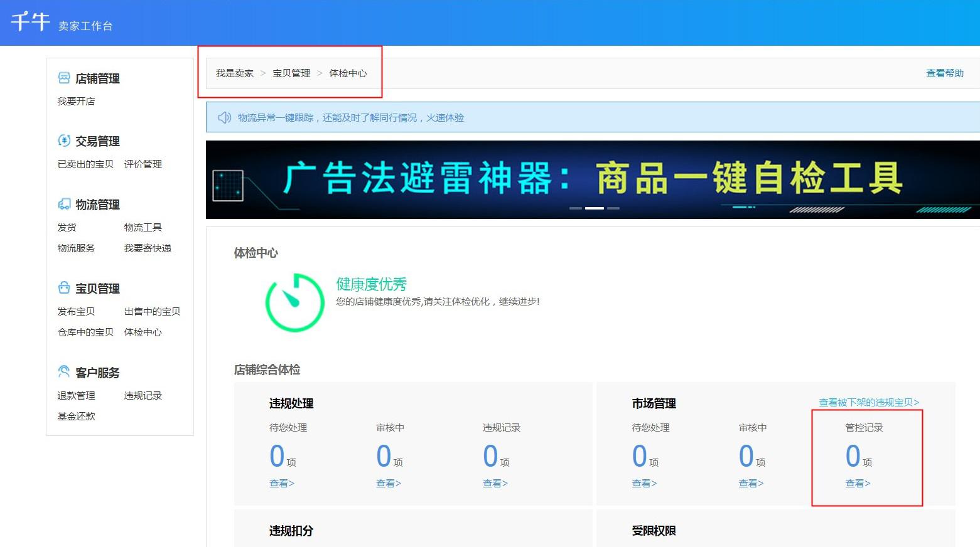Open 评价管理 link

tap(143, 164)
